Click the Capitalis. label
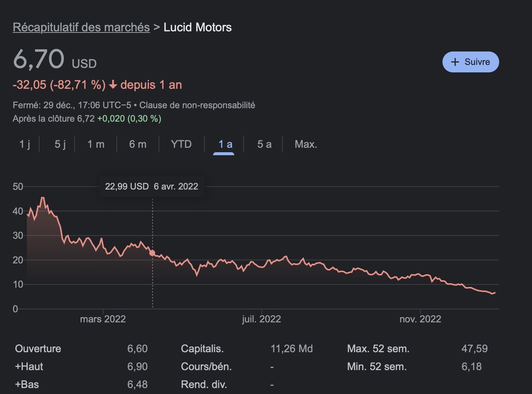The image size is (532, 394). coord(202,349)
